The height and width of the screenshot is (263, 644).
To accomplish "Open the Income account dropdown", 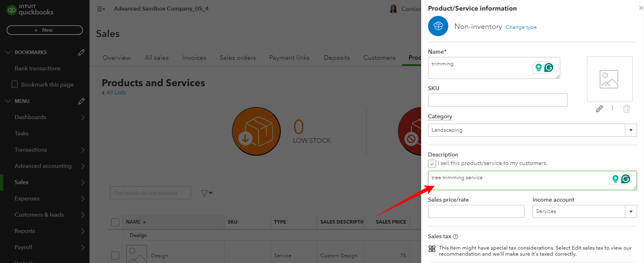I will [x=631, y=211].
